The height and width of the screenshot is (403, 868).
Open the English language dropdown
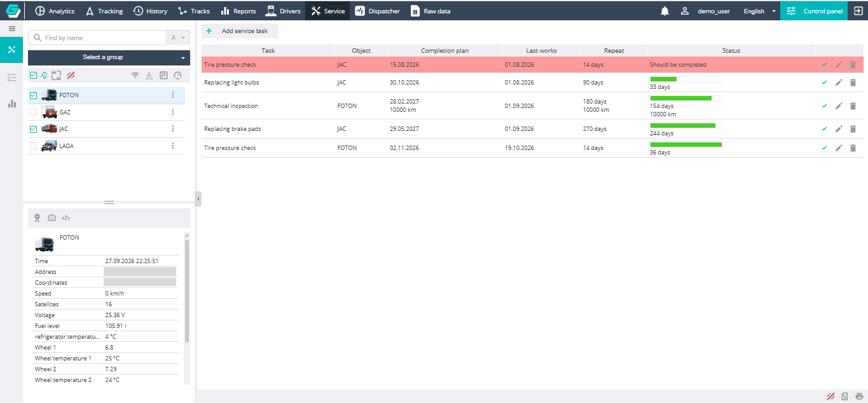tap(760, 11)
